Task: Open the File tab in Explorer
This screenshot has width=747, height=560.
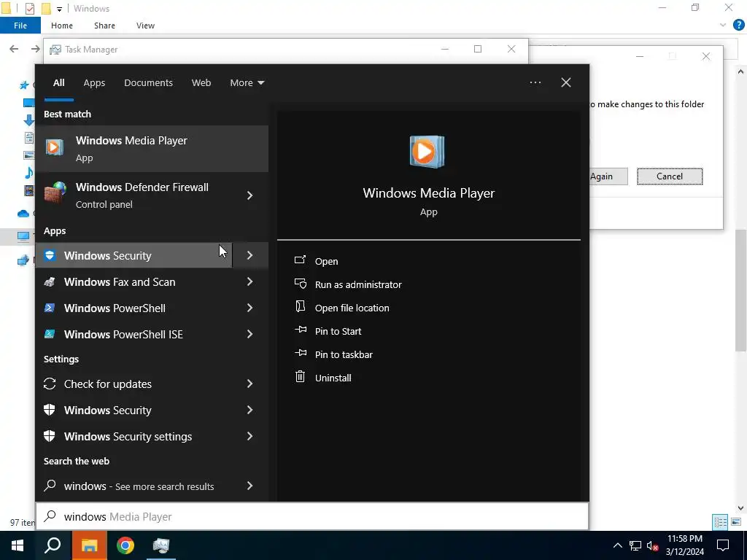Action: click(20, 26)
